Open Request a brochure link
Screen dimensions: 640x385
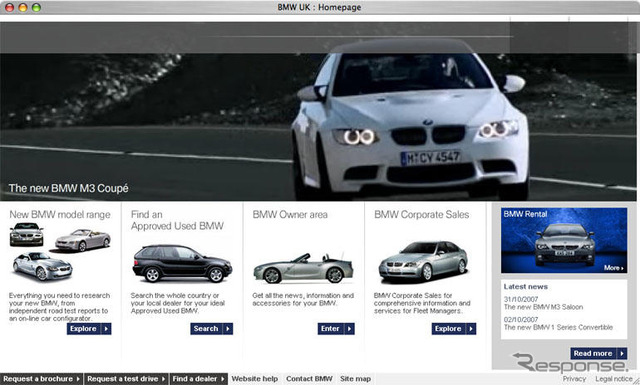[41, 379]
